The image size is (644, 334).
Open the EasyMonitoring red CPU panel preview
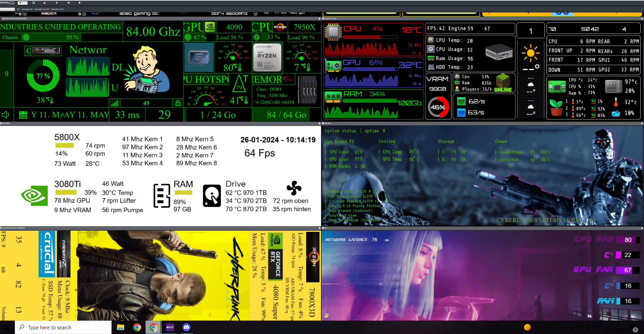483,71
